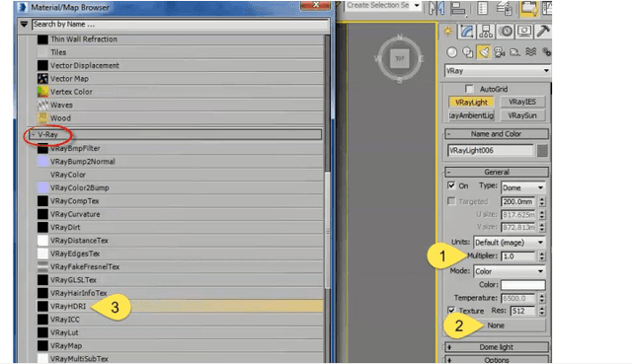
Task: Click the W compass letter on ViewCube
Action: click(377, 59)
